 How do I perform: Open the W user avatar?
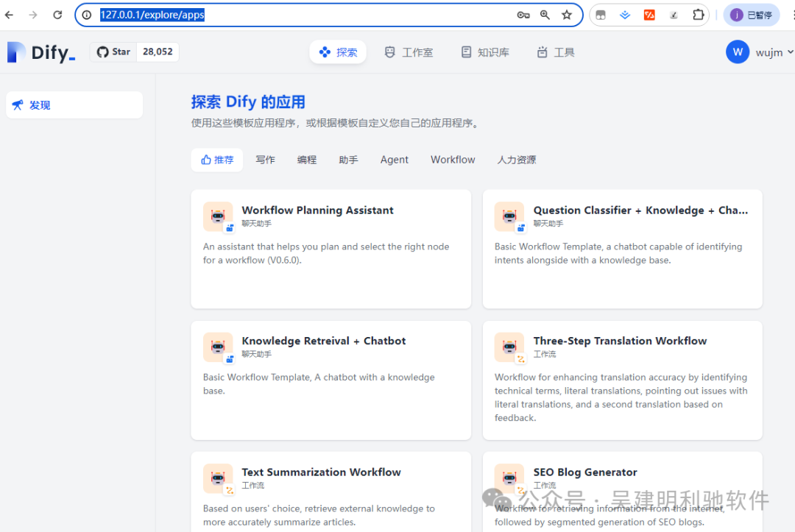pyautogui.click(x=738, y=52)
